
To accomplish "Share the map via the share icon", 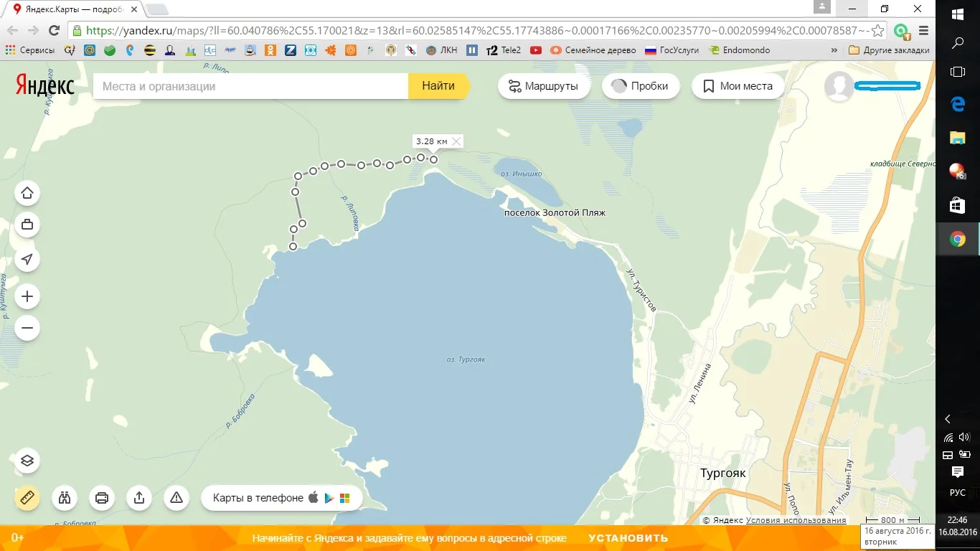I will (x=139, y=498).
